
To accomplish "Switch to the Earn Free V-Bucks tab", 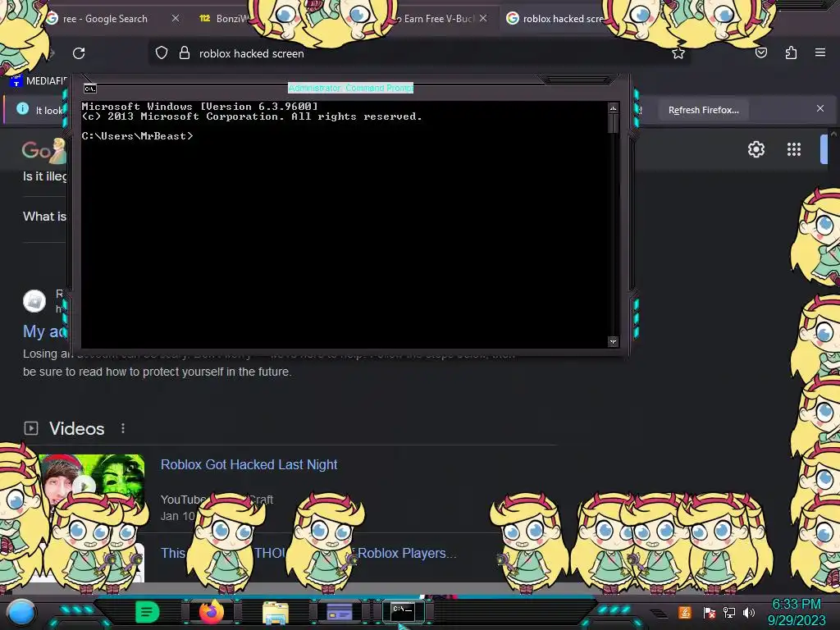I will tap(440, 19).
